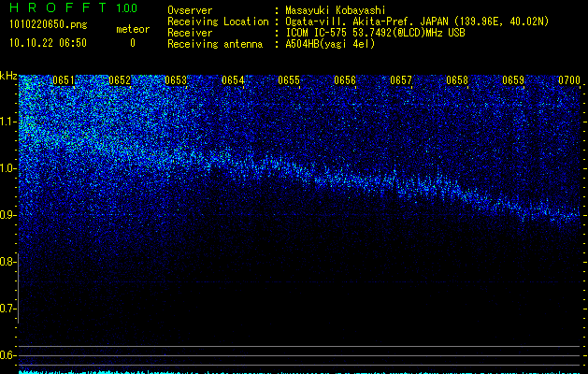Click the 0654 time marker
Image resolution: width=588 pixels, height=374 pixels.
(x=233, y=80)
